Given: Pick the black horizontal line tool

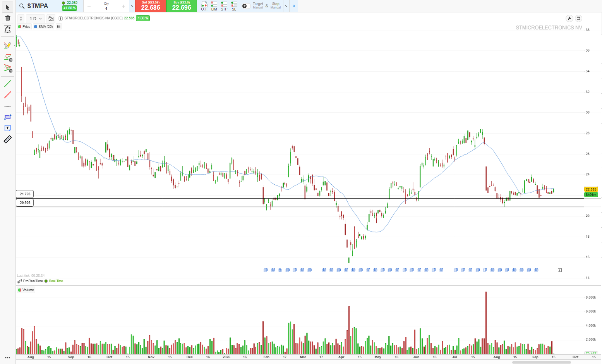Looking at the screenshot, I should tap(7, 106).
